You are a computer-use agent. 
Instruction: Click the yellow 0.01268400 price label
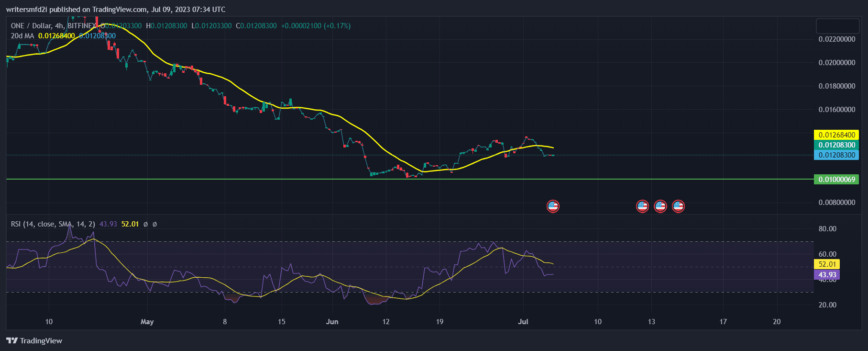tap(836, 135)
